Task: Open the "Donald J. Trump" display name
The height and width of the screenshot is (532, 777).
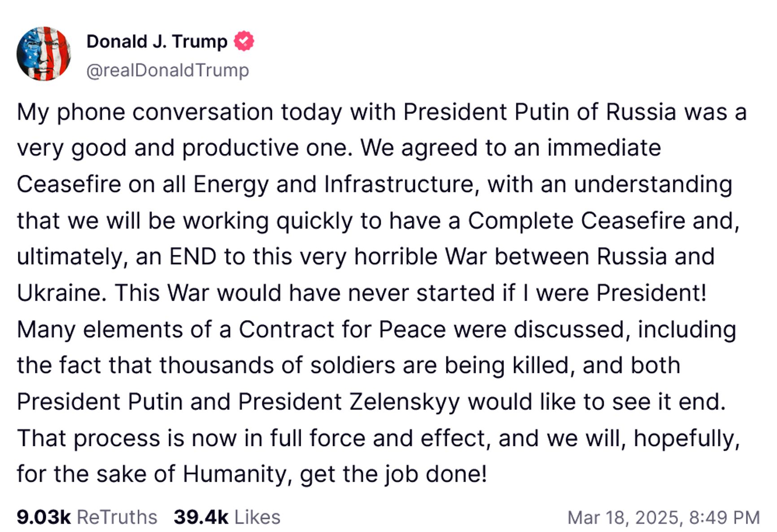Action: pyautogui.click(x=157, y=41)
